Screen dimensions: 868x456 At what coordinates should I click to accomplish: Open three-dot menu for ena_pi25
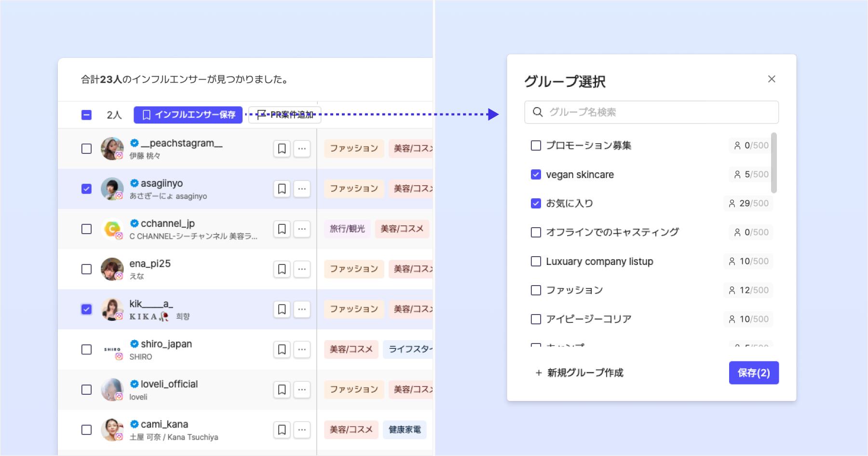pyautogui.click(x=302, y=269)
